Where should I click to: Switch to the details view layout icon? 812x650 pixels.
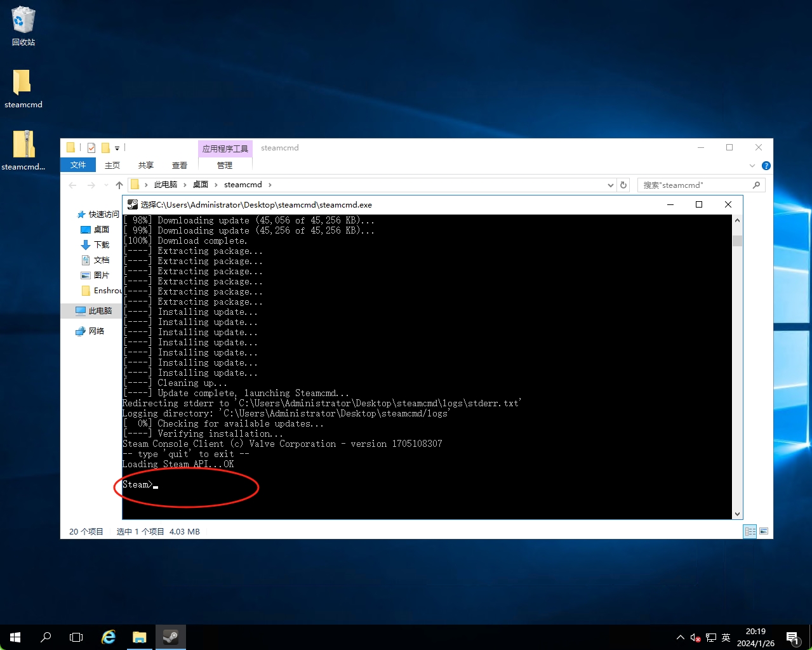[750, 531]
